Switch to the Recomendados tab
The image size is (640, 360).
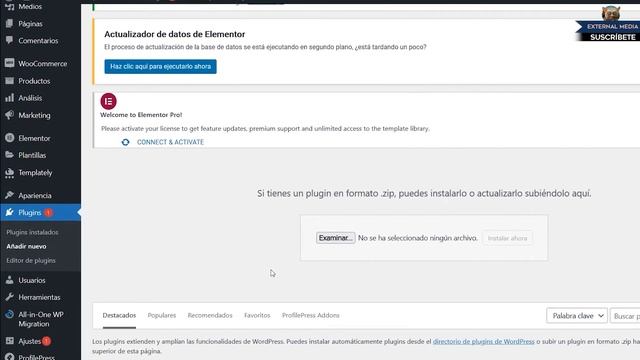pos(210,316)
